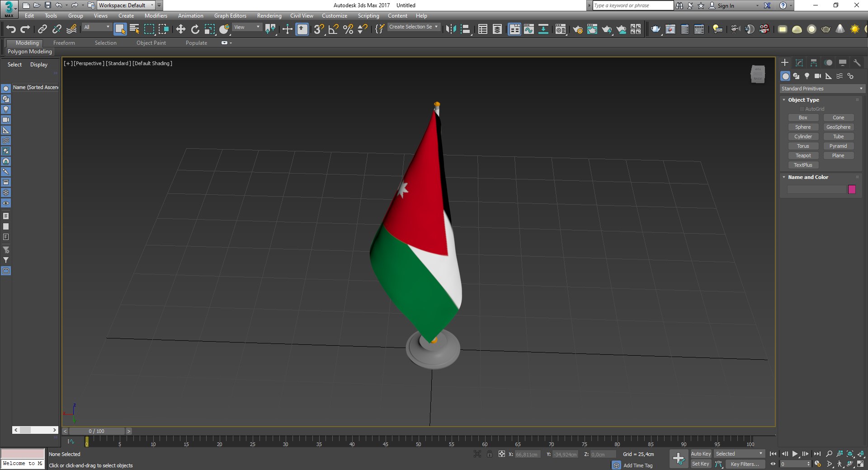Open the Workspace: Default dropdown
Image resolution: width=868 pixels, height=470 pixels.
tap(126, 5)
